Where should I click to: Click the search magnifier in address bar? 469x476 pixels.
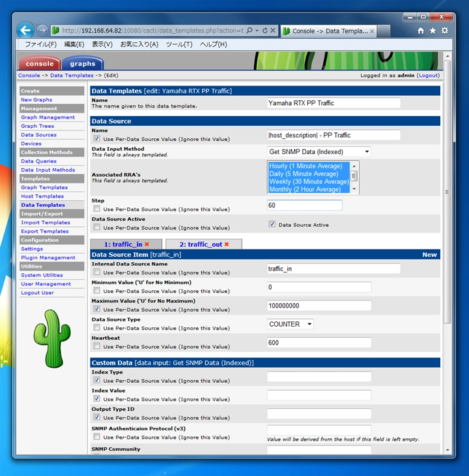(x=249, y=31)
